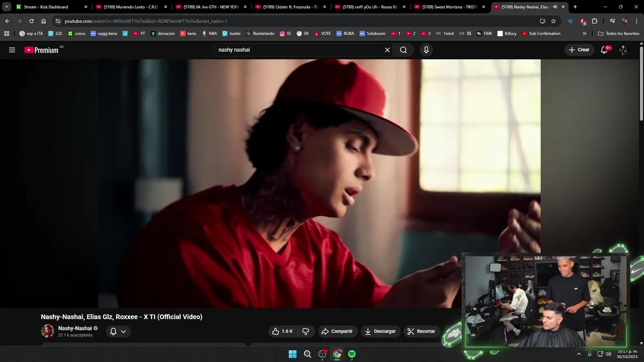Bookmark this page with the star
This screenshot has width=644, height=362.
coord(553,21)
